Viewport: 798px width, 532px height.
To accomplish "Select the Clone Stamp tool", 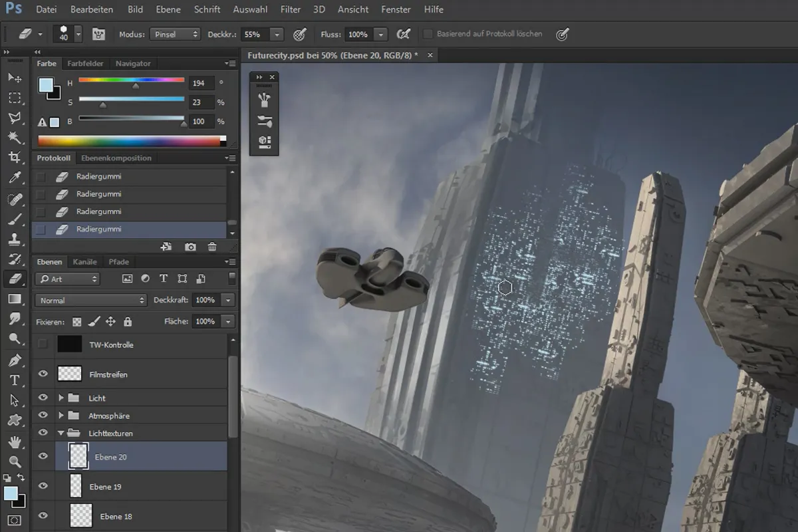I will click(14, 239).
